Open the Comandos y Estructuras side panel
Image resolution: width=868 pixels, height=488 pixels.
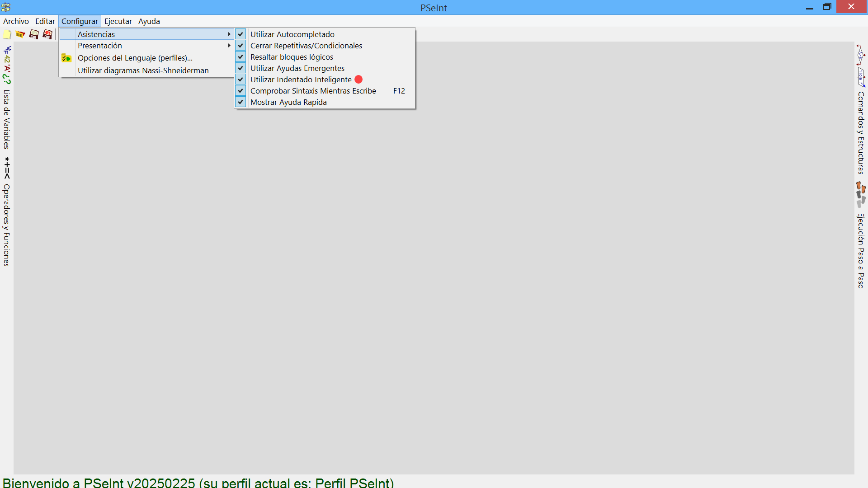[x=861, y=132]
